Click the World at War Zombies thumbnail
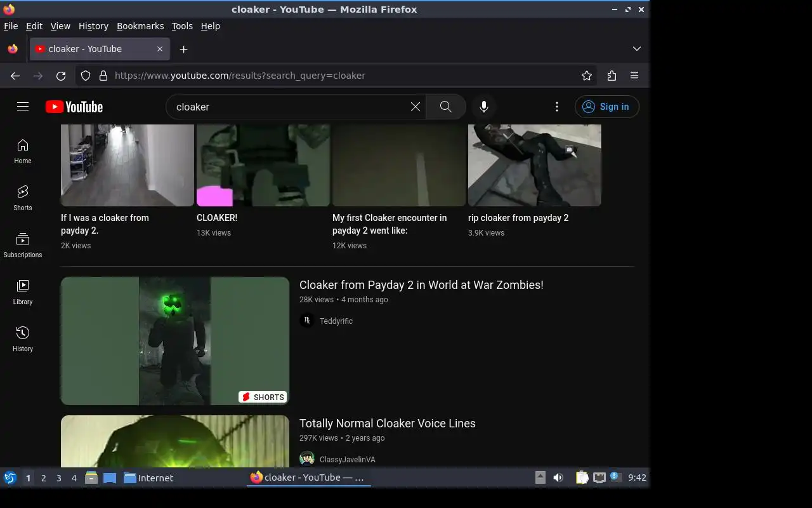812x508 pixels. (175, 341)
